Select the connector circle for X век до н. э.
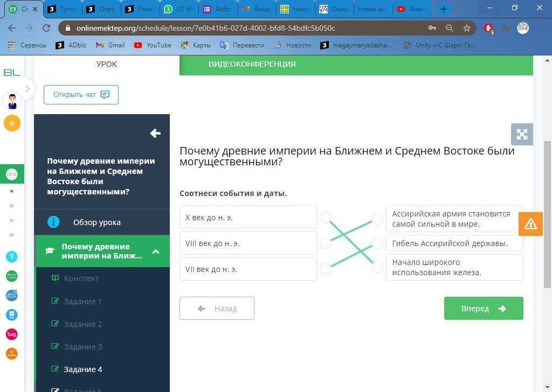The image size is (552, 392). (x=326, y=218)
